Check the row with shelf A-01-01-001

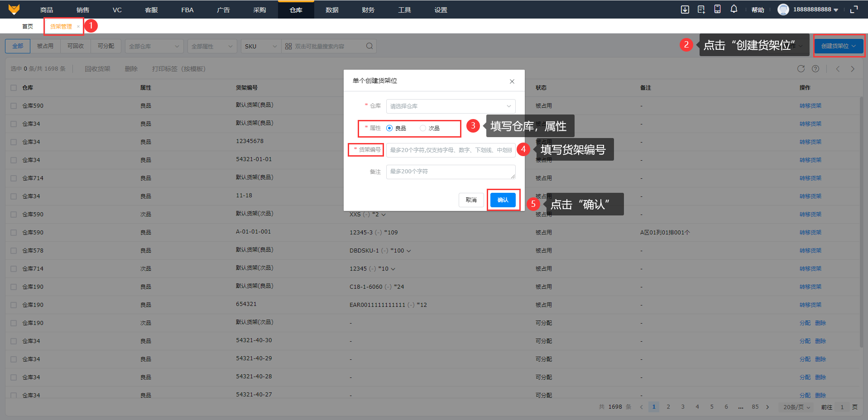14,233
